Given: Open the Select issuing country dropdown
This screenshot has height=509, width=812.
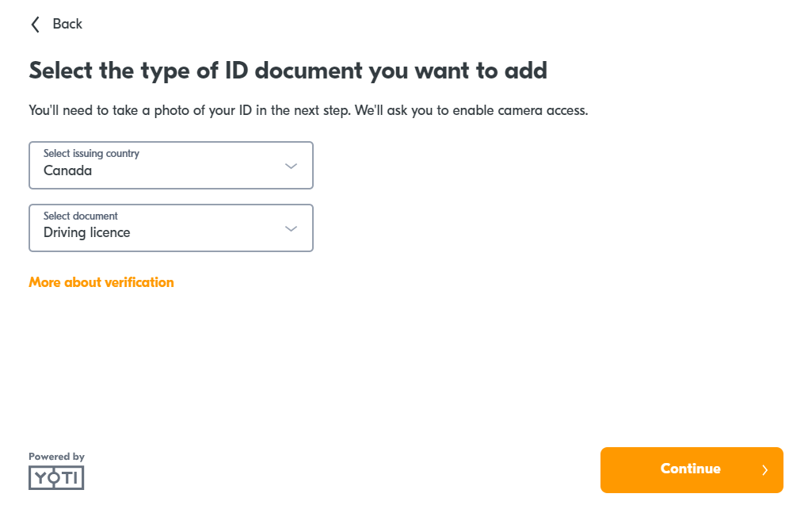Looking at the screenshot, I should click(x=171, y=166).
